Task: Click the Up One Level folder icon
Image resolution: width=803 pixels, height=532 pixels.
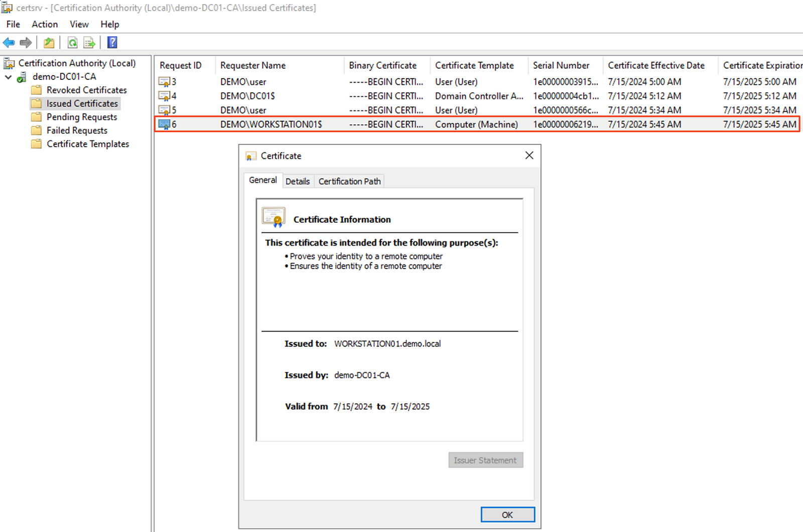Action: click(49, 43)
